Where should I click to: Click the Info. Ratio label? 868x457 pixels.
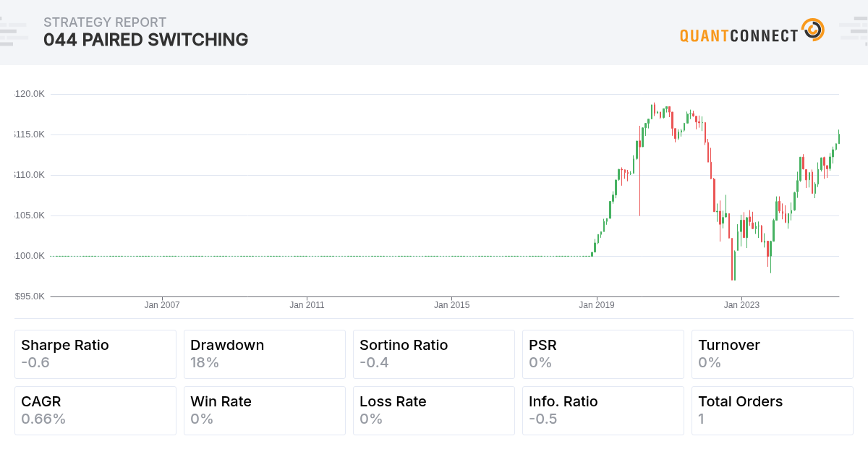(563, 401)
